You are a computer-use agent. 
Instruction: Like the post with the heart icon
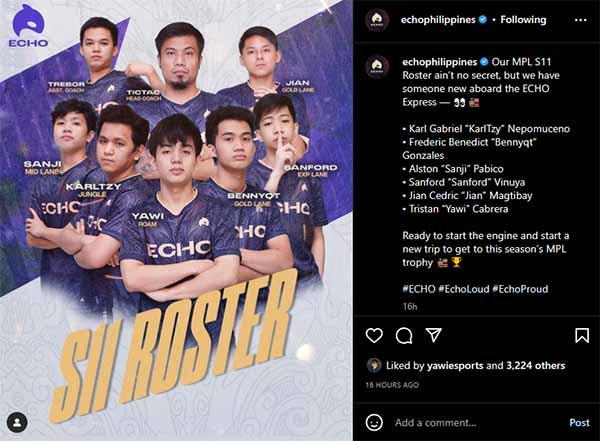[374, 335]
